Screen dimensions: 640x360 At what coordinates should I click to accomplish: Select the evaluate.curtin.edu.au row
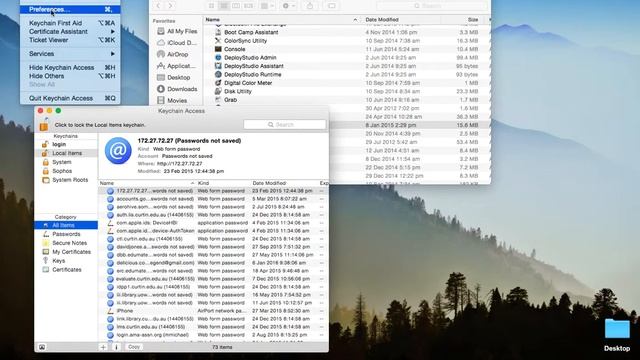click(213, 279)
